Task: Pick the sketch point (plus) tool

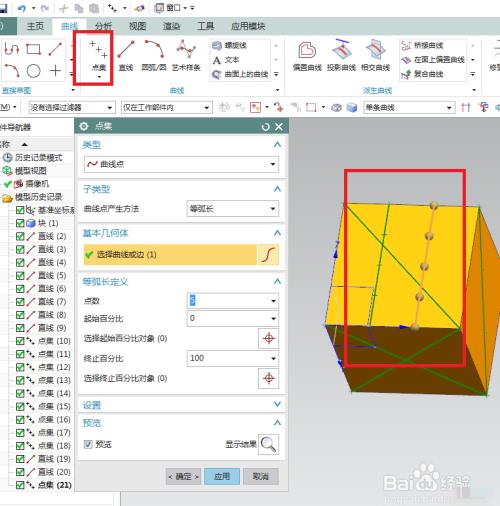Action: pos(55,71)
